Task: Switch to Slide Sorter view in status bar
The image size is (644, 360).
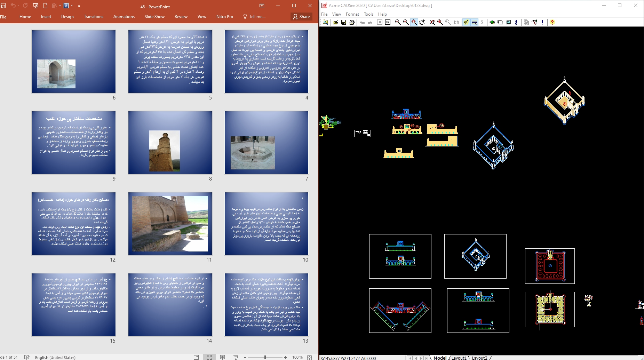Action: pyautogui.click(x=209, y=357)
